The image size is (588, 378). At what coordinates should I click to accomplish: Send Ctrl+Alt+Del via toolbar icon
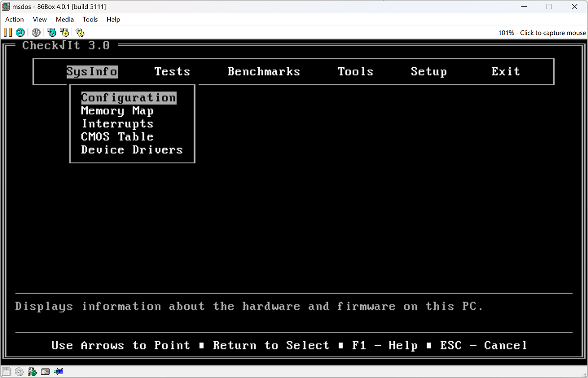51,32
